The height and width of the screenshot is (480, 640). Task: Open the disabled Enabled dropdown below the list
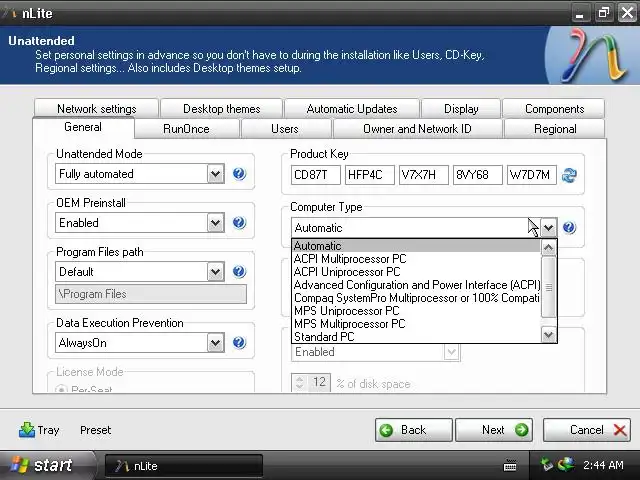tap(451, 352)
